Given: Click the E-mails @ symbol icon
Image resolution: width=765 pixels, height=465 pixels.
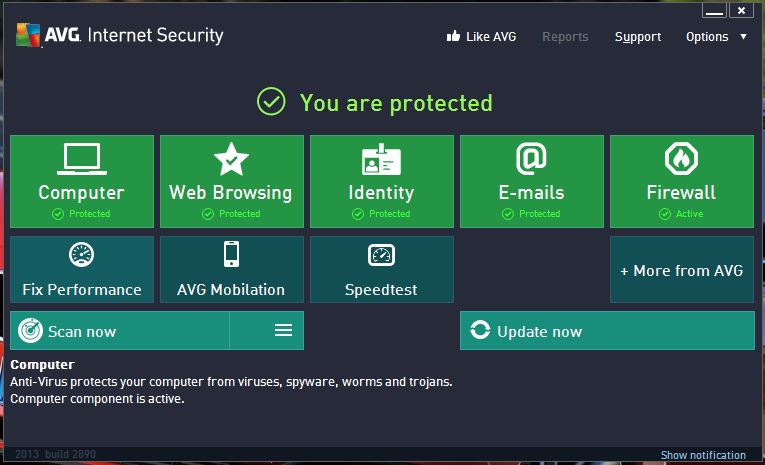Looking at the screenshot, I should click(531, 159).
